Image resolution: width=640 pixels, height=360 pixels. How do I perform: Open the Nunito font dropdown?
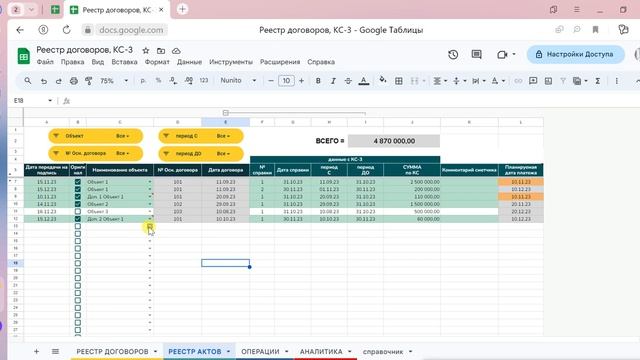(238, 81)
